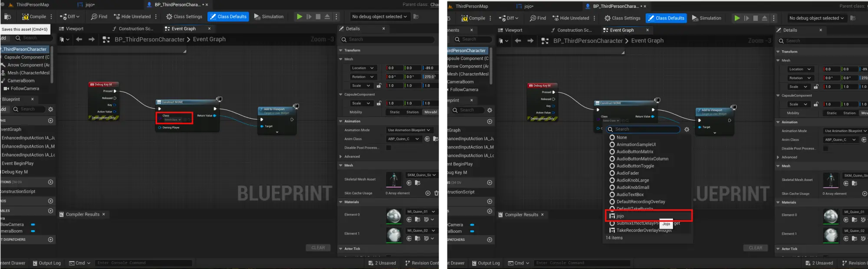Go back in the left graph navigation
The height and width of the screenshot is (269, 868).
click(x=79, y=39)
